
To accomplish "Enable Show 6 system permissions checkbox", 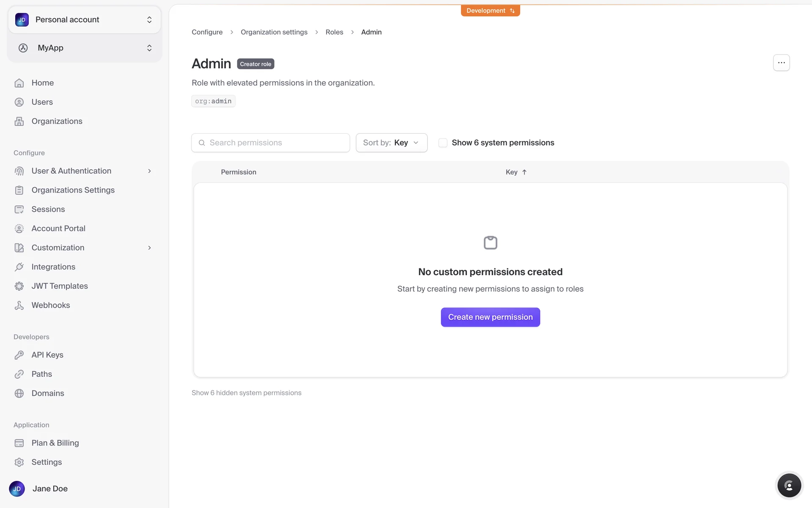I will 443,143.
